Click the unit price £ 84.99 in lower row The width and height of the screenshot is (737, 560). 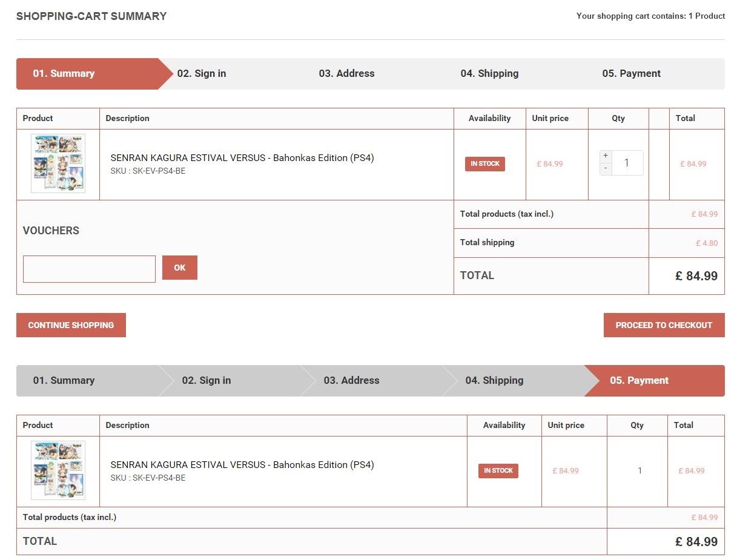(x=566, y=471)
